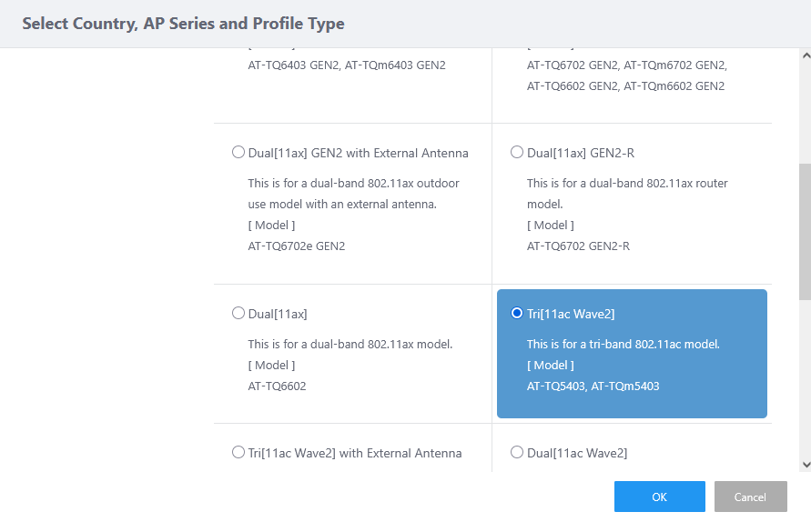Choose the Dual[11ax] GEN2-R radio button

pyautogui.click(x=517, y=153)
